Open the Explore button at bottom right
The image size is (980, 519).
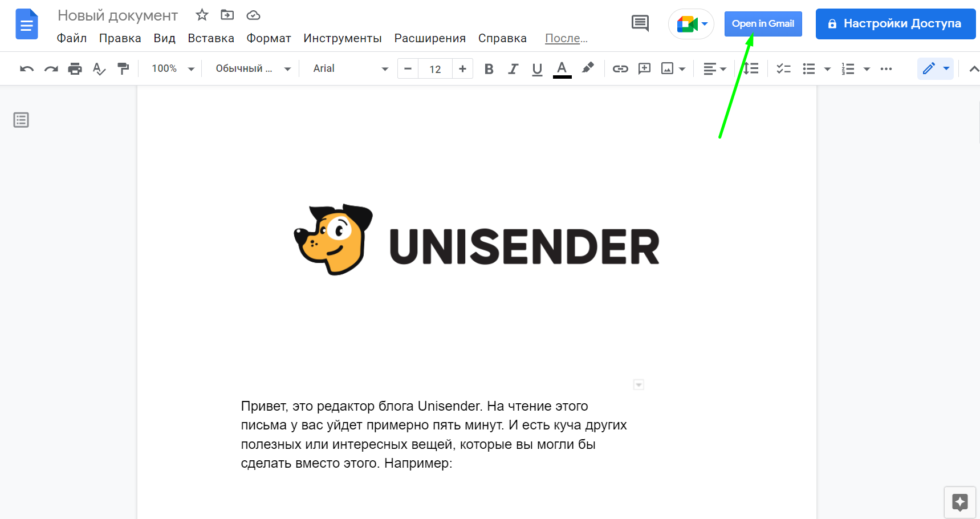tap(959, 502)
